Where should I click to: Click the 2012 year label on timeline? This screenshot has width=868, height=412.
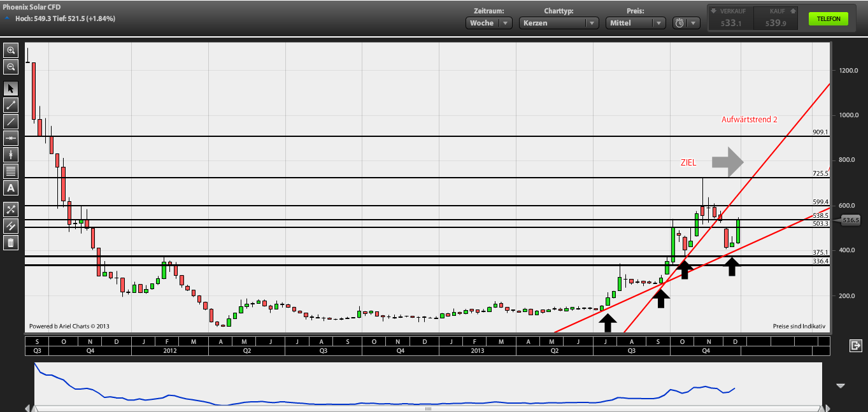click(169, 350)
